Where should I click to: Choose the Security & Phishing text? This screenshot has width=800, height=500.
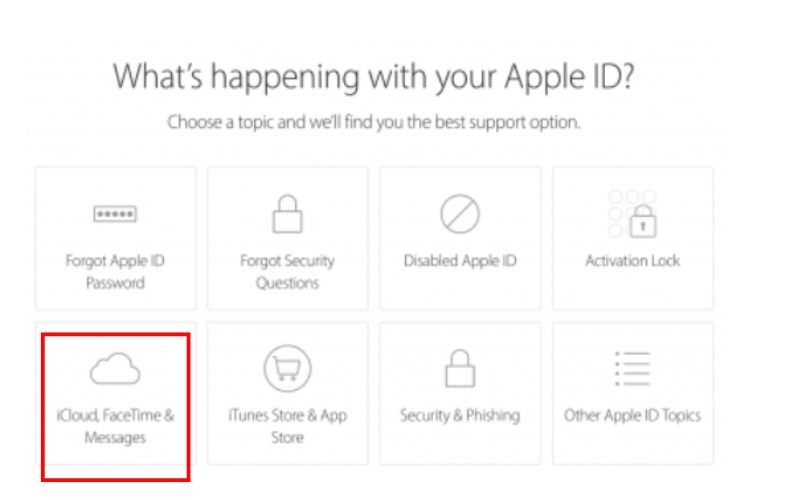pos(460,416)
